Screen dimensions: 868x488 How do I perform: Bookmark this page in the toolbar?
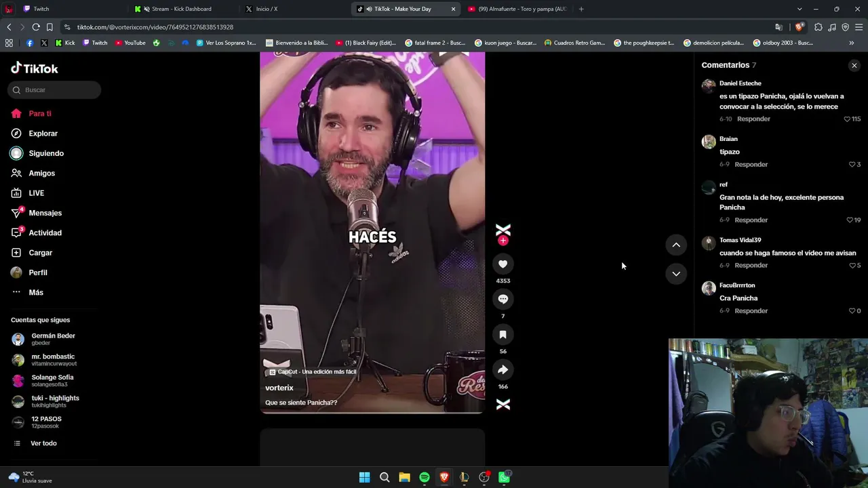click(50, 27)
